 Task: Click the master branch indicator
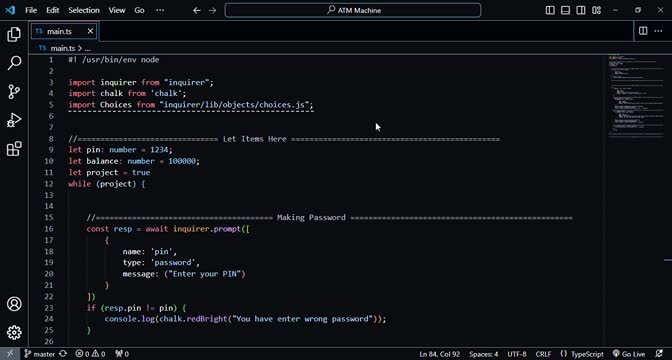[x=45, y=354]
